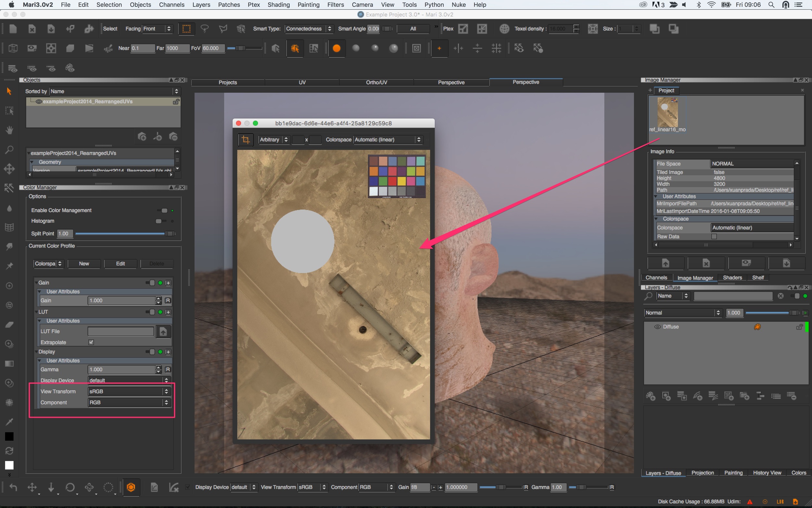Click the Ptex checker icon in toolbar
The width and height of the screenshot is (812, 508).
tap(463, 29)
